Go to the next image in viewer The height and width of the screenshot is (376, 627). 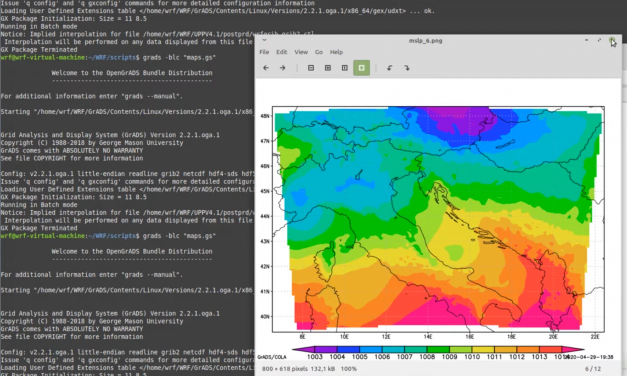[283, 68]
